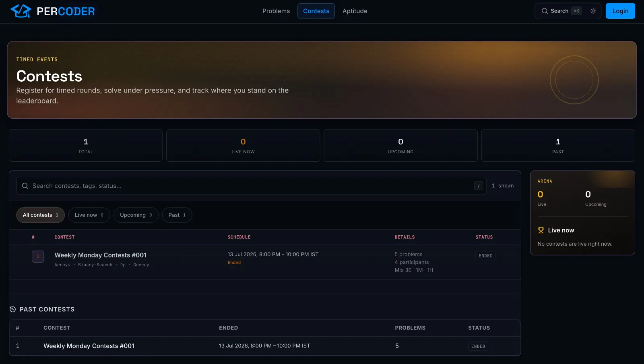644x364 pixels.
Task: Click the UPCOMING stat card
Action: tap(400, 146)
